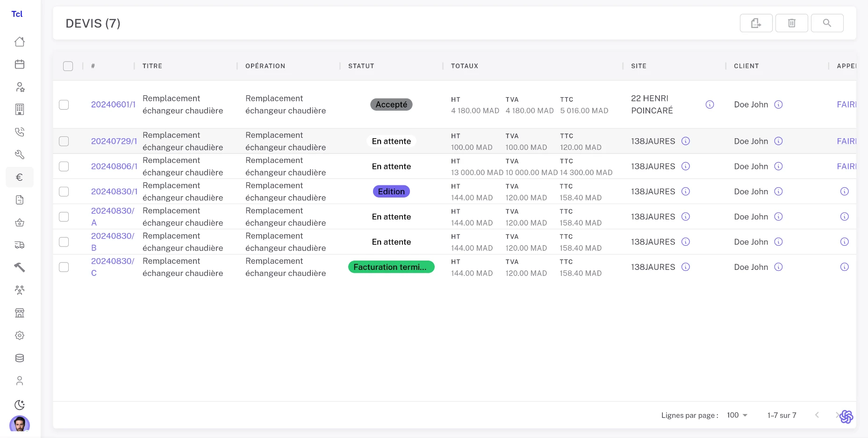Select checkbox for quote 20240601/1

(x=64, y=105)
